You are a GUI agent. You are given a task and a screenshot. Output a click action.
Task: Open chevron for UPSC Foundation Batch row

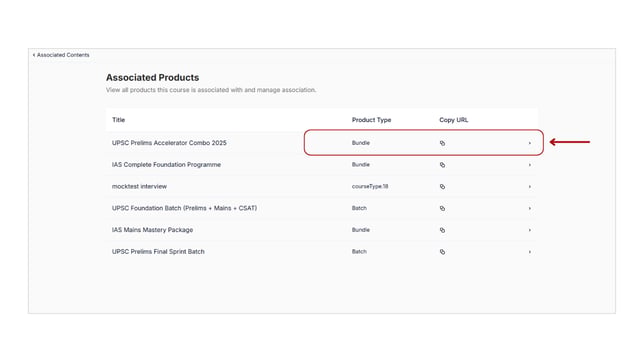[x=530, y=208]
